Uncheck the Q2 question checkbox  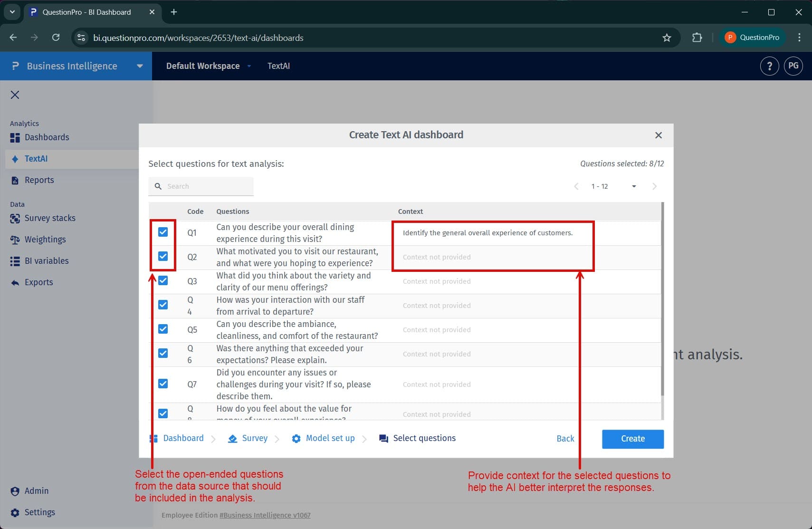pos(163,256)
